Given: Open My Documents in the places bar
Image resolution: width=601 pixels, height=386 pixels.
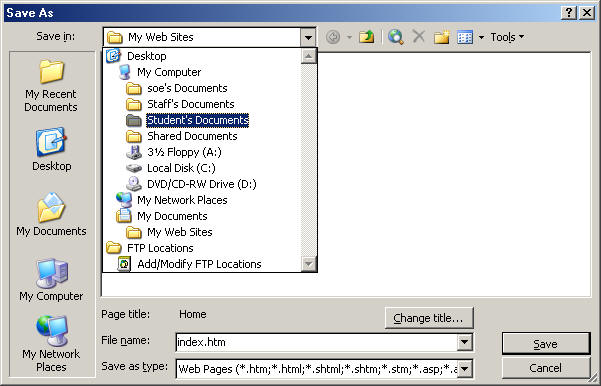Looking at the screenshot, I should [x=51, y=215].
